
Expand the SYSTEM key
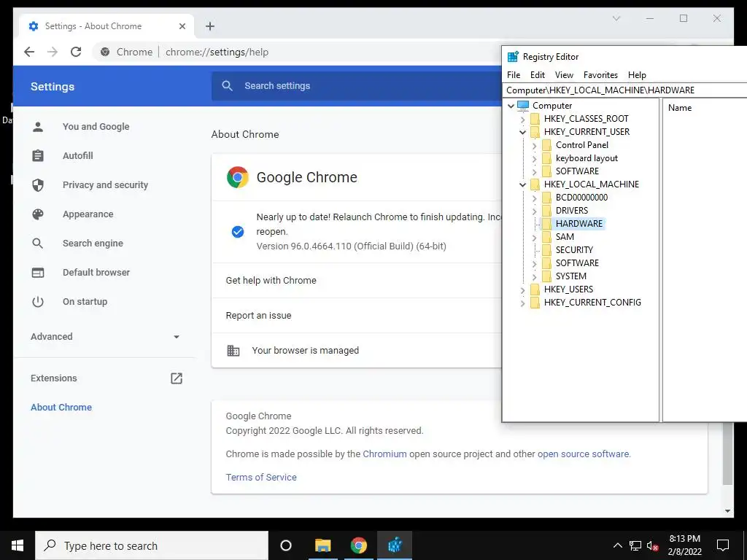tap(535, 276)
